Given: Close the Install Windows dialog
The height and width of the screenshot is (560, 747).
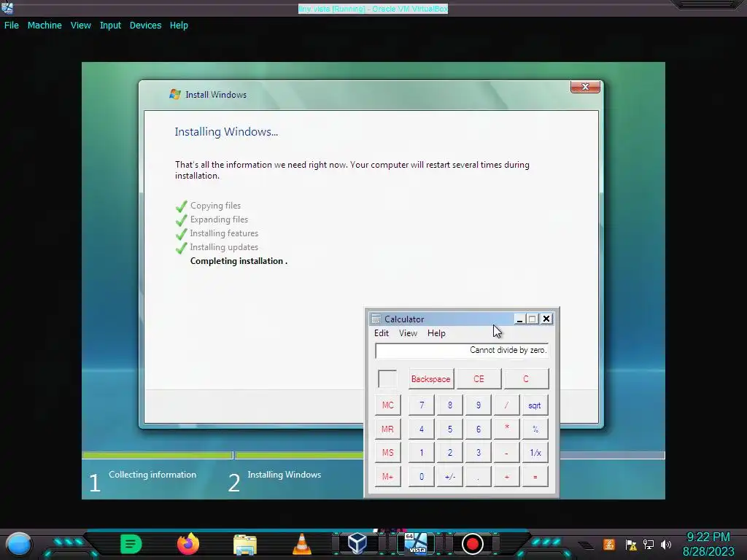Looking at the screenshot, I should (586, 87).
